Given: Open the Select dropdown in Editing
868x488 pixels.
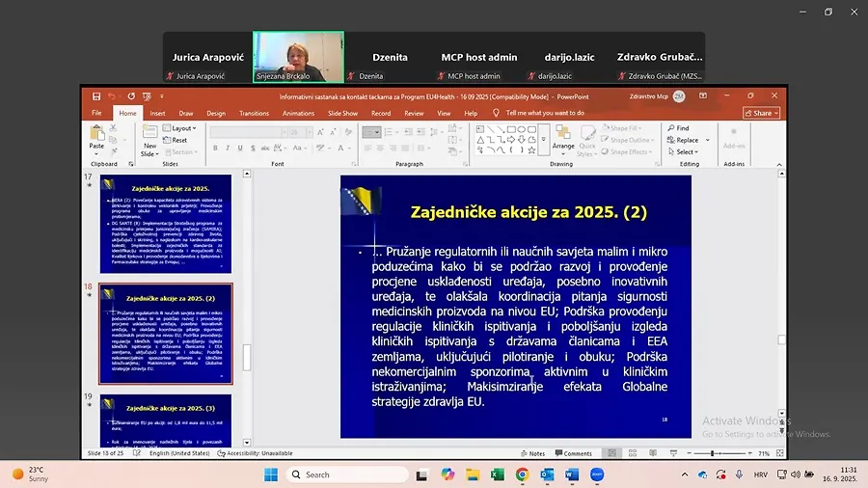Looking at the screenshot, I should [683, 151].
